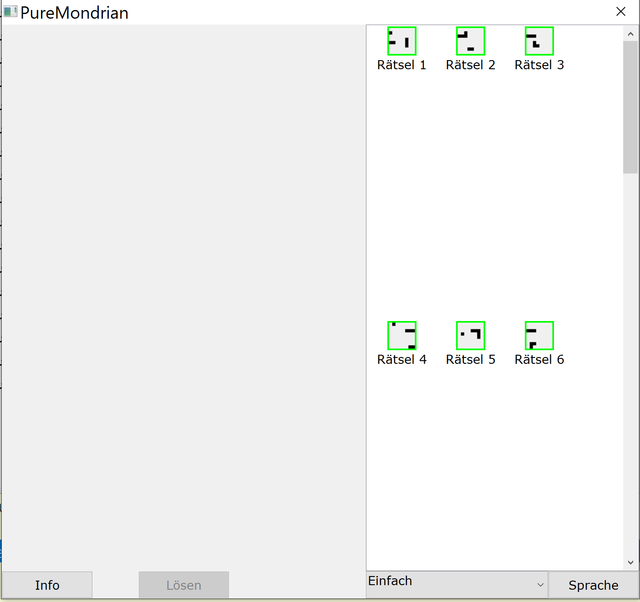Click the "Rätsel 5" label text
The height and width of the screenshot is (602, 640).
click(x=470, y=360)
